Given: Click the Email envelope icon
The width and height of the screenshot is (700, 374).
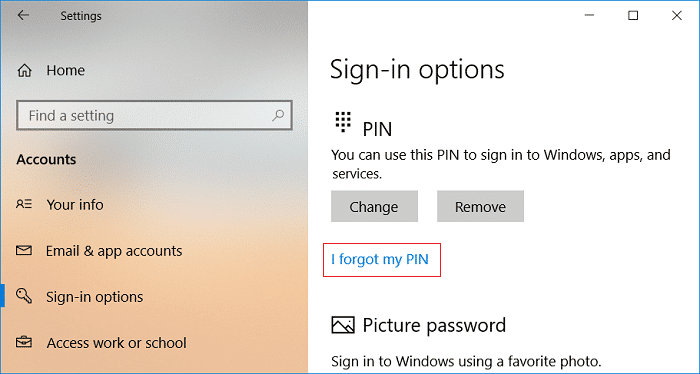Looking at the screenshot, I should (24, 250).
